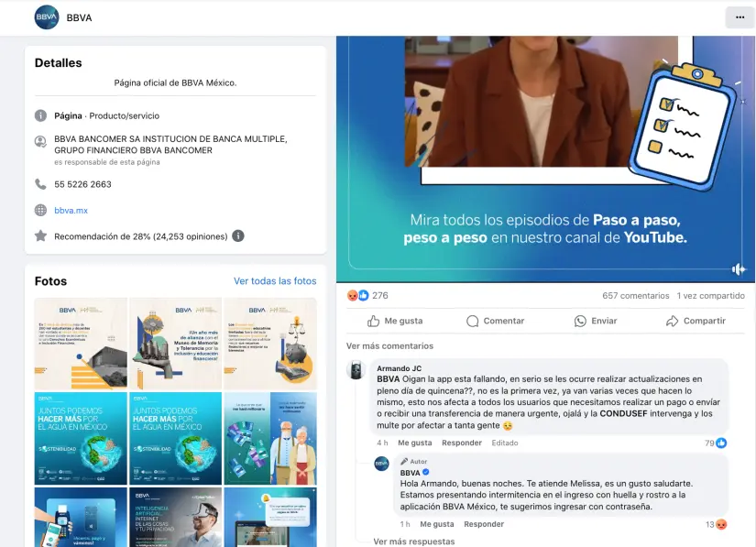Expand Ver más comentarios
The height and width of the screenshot is (547, 756).
click(x=389, y=346)
